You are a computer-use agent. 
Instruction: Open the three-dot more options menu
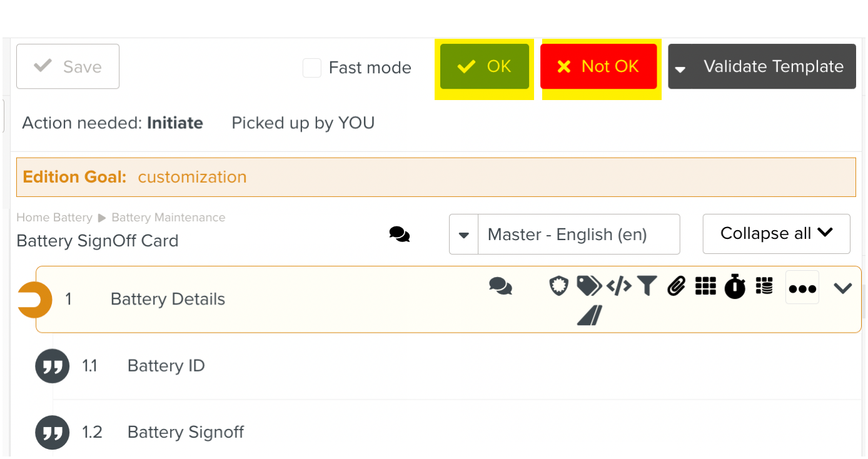coord(802,288)
